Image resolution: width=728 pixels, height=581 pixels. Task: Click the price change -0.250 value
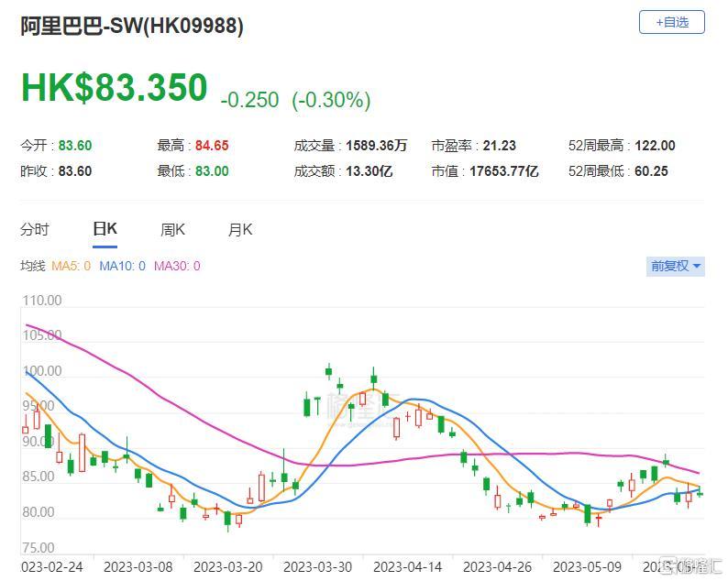[x=249, y=100]
